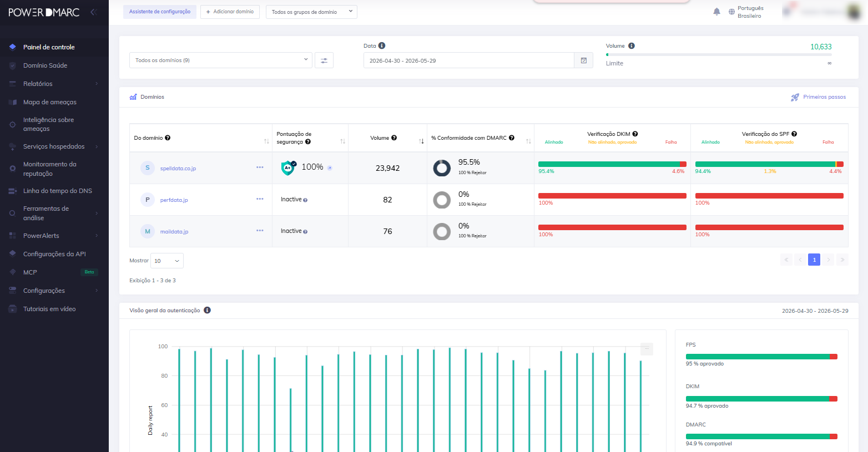Open the chart options menu icon
868x452 pixels.
pos(647,348)
